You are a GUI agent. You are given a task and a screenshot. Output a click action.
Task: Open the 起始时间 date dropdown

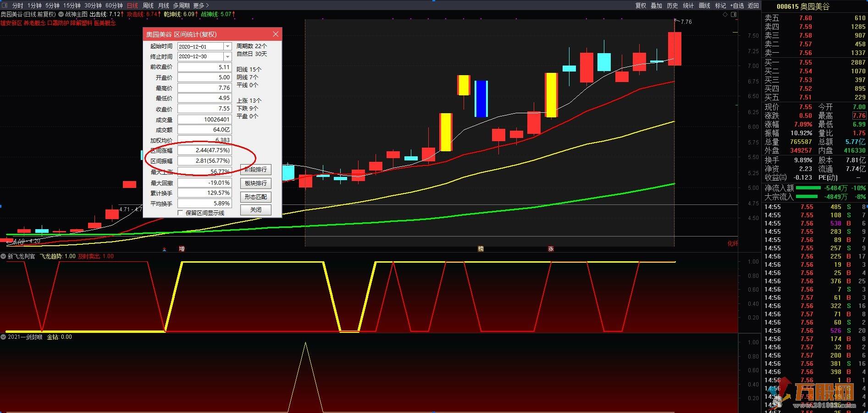tap(227, 46)
